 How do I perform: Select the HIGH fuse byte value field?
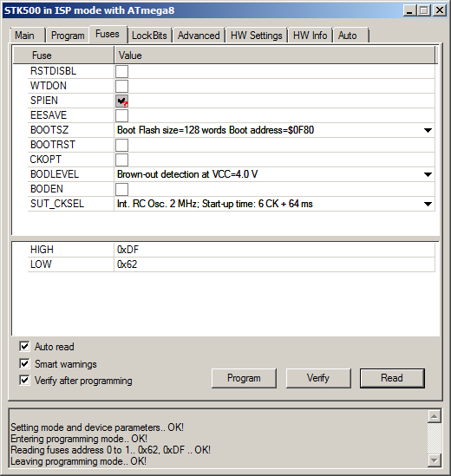click(274, 250)
